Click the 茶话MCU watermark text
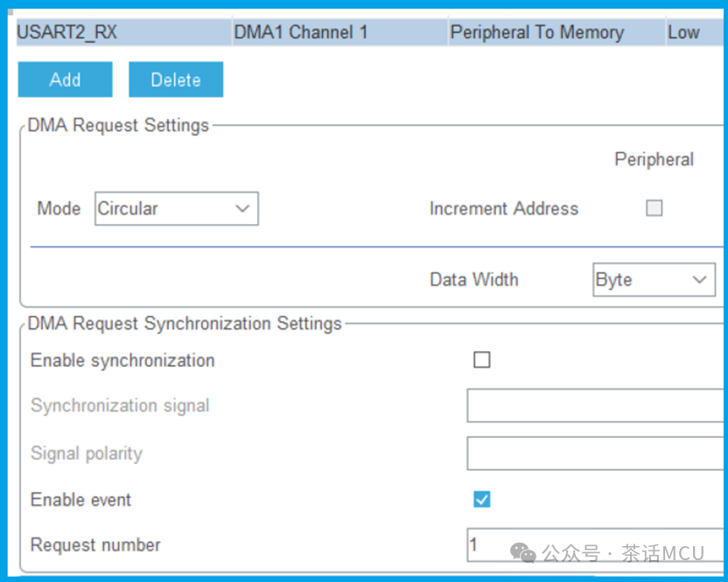 [662, 553]
